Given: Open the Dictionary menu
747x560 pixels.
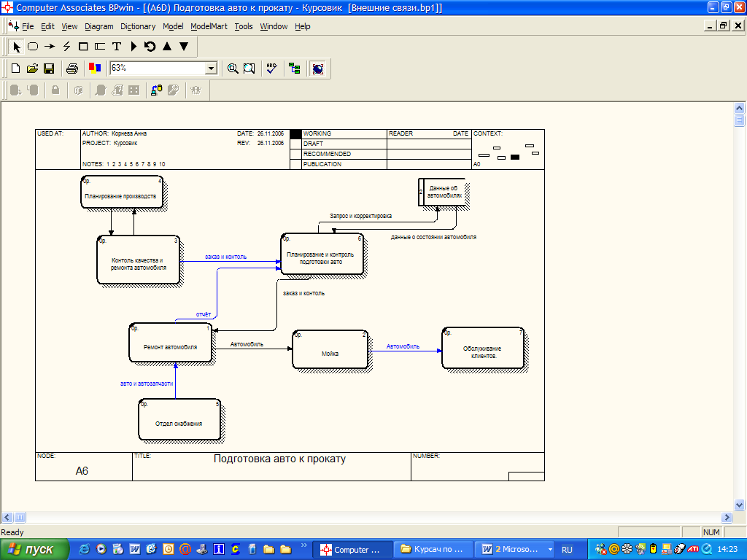Looking at the screenshot, I should point(138,27).
